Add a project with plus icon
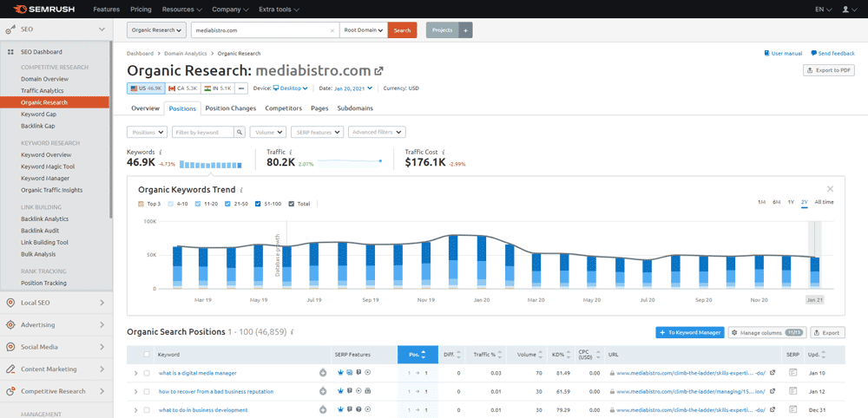 pyautogui.click(x=465, y=30)
